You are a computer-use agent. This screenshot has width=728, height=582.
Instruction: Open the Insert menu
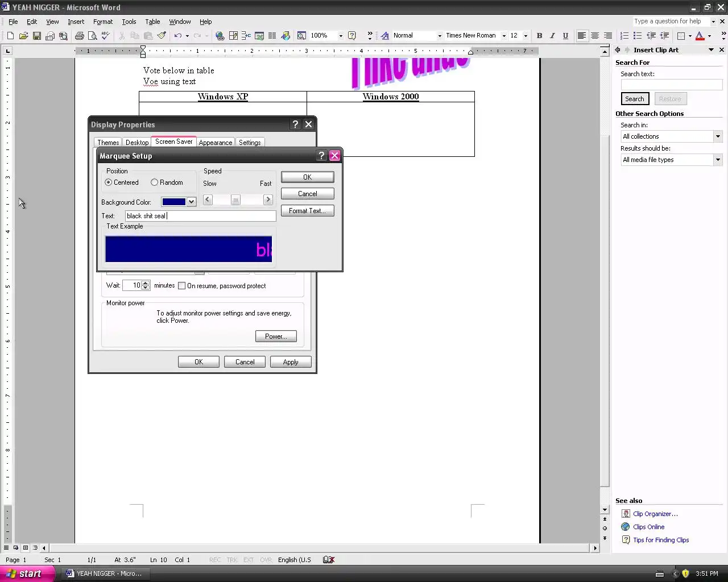[x=76, y=22]
